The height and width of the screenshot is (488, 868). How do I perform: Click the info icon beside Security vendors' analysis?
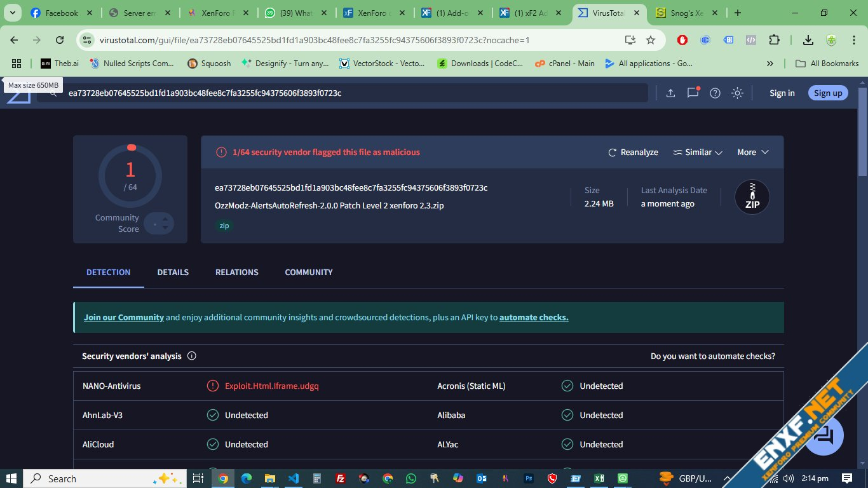tap(192, 356)
